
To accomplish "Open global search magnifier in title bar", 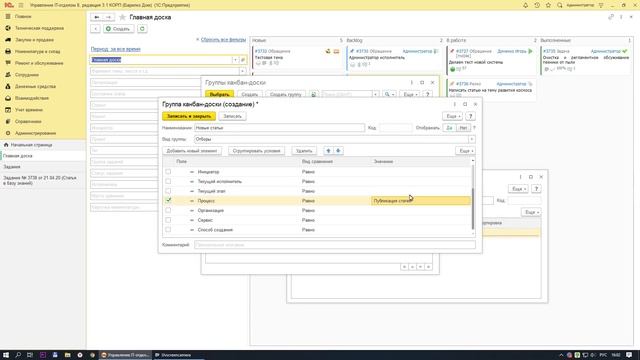I will [560, 5].
